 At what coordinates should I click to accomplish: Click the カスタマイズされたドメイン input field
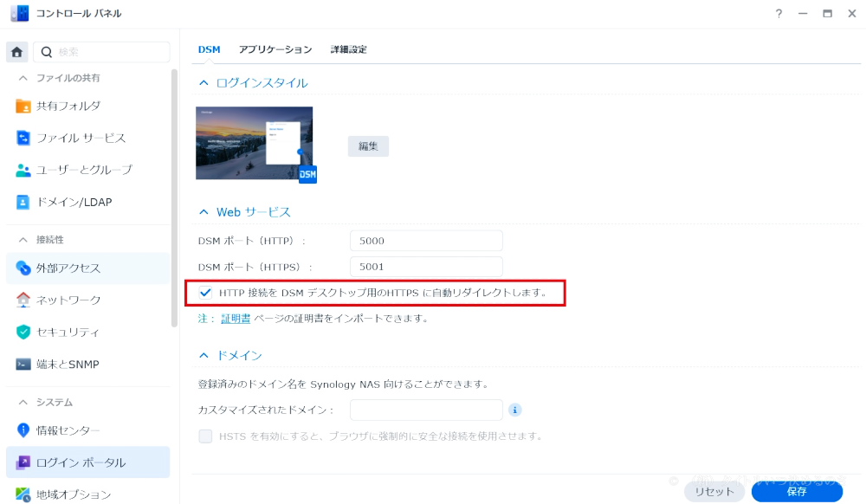point(426,410)
